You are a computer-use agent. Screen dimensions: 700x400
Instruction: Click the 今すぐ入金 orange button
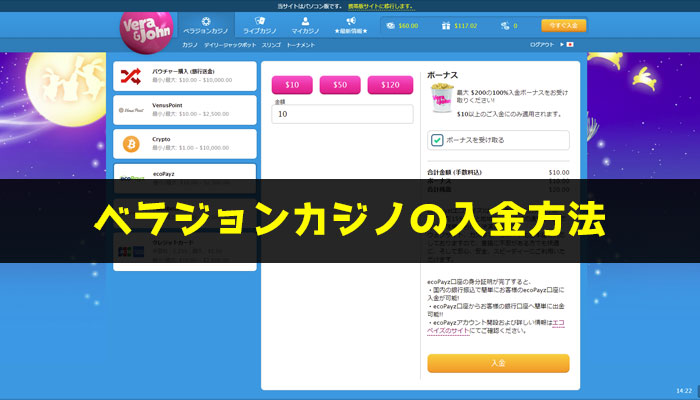click(564, 25)
